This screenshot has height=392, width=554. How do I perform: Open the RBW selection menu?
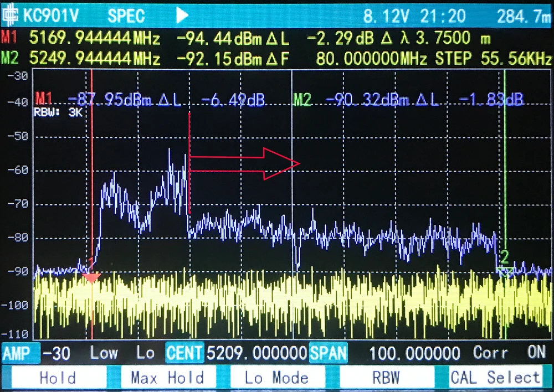pyautogui.click(x=389, y=377)
